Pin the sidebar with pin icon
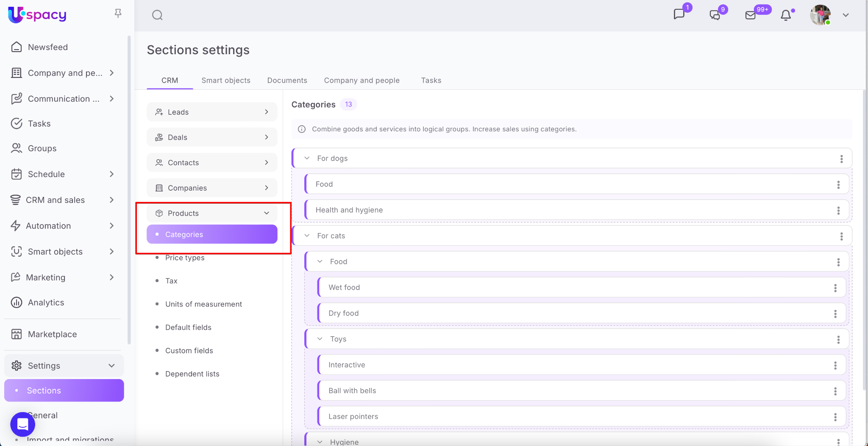Screen dimensions: 868x446 (x=118, y=14)
